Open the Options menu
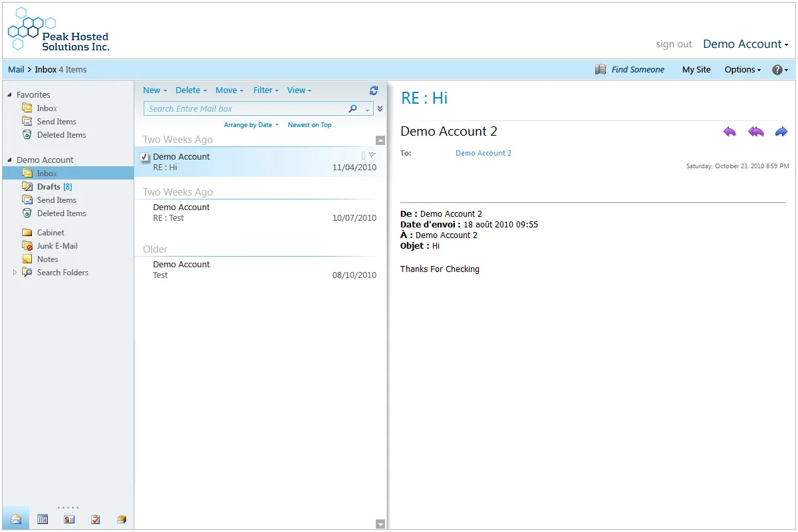Viewport: 798px width, 532px height. click(x=743, y=69)
